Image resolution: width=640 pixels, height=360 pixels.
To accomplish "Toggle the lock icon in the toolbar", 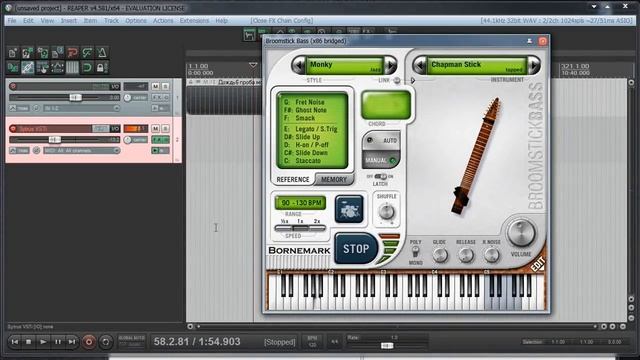I will point(100,67).
